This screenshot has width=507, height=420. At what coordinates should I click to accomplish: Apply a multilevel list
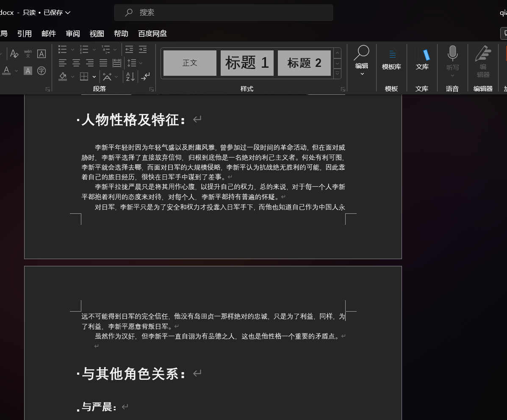click(x=106, y=49)
